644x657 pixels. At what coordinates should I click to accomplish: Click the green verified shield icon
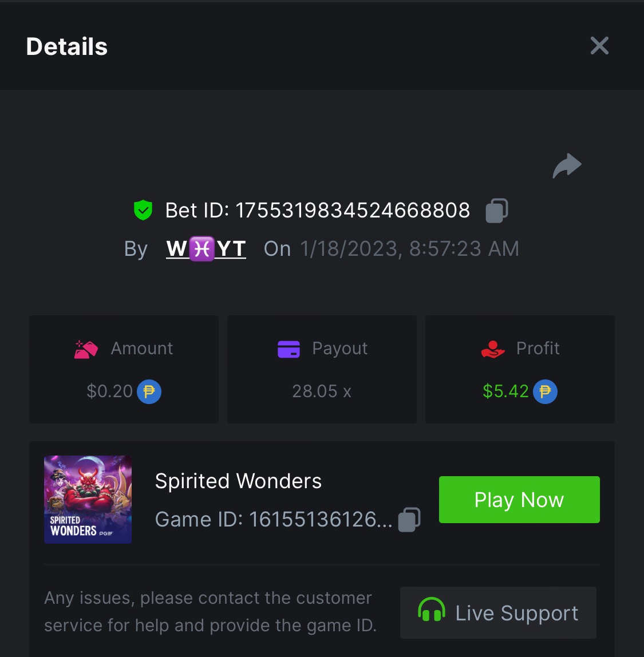[x=143, y=211]
